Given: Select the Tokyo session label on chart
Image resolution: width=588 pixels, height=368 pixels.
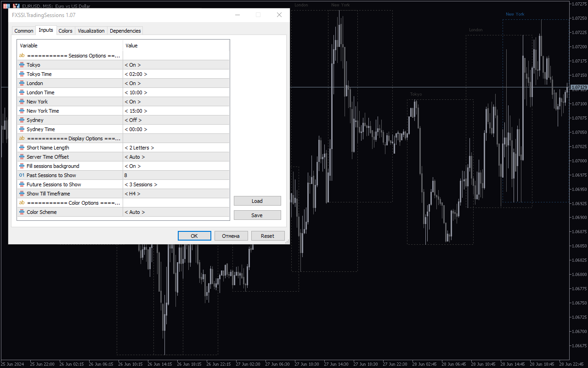Looking at the screenshot, I should (416, 94).
